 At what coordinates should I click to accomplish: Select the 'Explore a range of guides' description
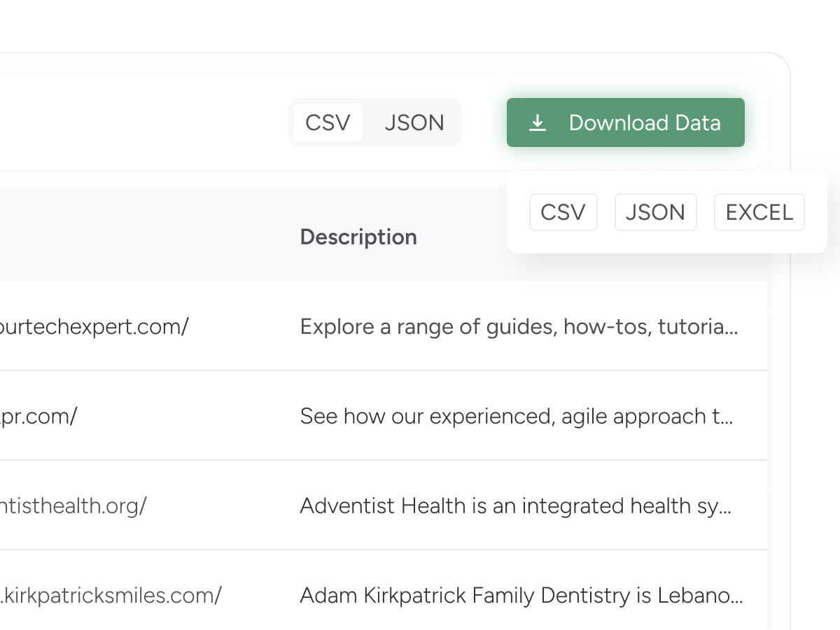point(518,326)
